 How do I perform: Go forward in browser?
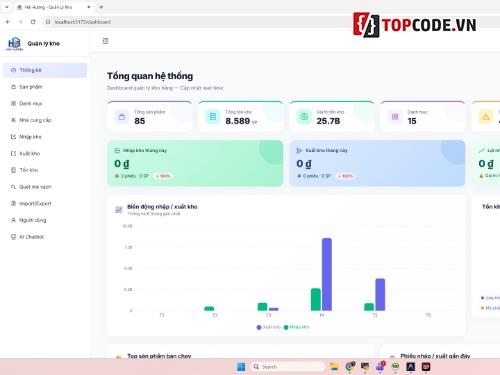(20, 22)
